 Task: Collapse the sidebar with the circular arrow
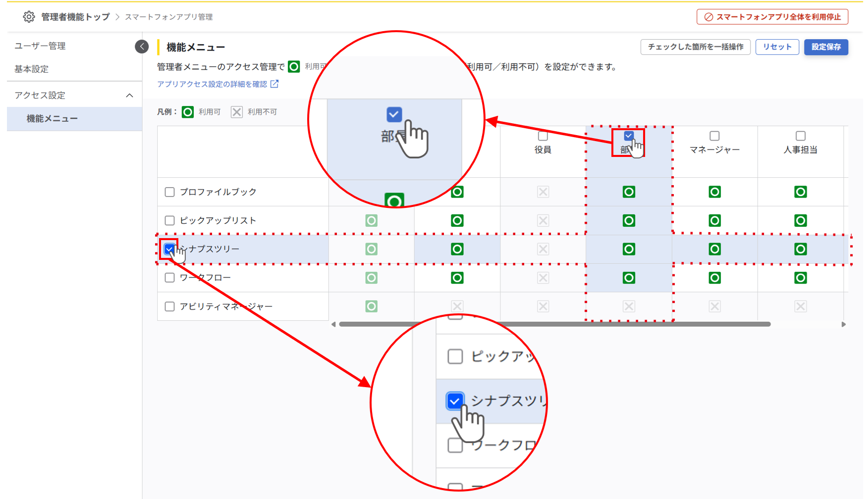142,46
